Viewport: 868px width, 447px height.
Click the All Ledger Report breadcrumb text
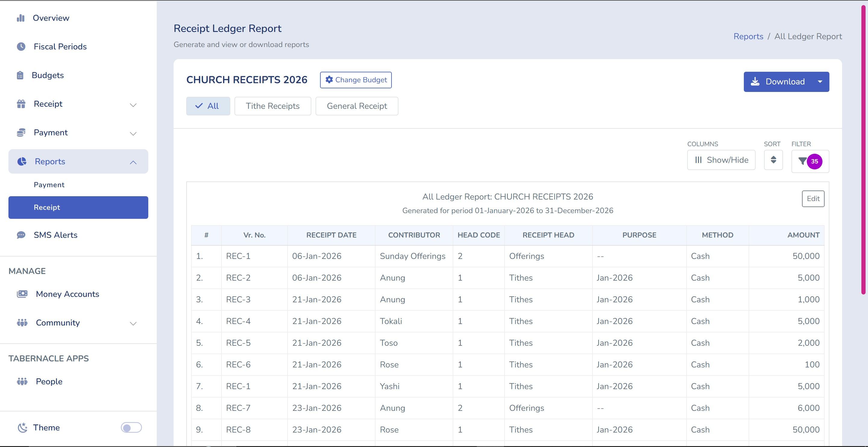click(x=808, y=36)
